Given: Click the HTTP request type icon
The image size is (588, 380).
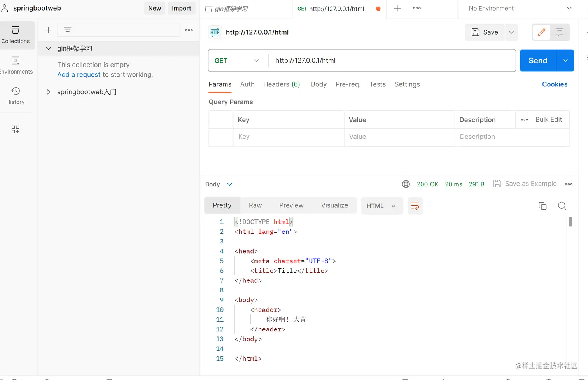Looking at the screenshot, I should coord(215,32).
